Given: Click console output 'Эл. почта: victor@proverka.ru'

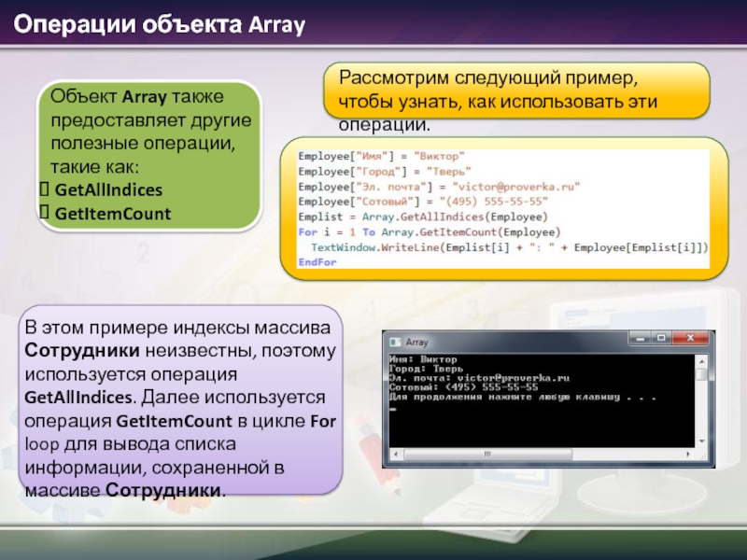Looking at the screenshot, I should 479,378.
